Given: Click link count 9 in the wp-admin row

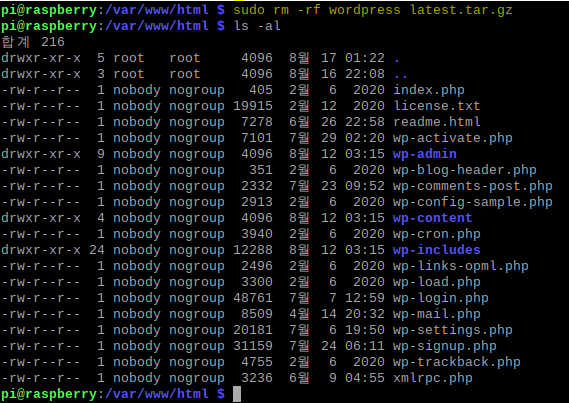Looking at the screenshot, I should click(x=101, y=154).
